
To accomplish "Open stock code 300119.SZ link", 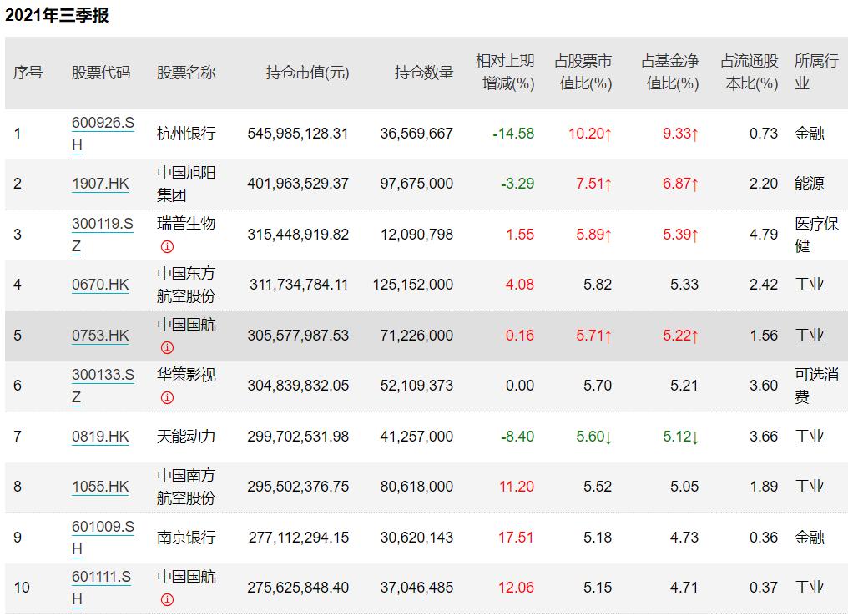I will [x=103, y=235].
